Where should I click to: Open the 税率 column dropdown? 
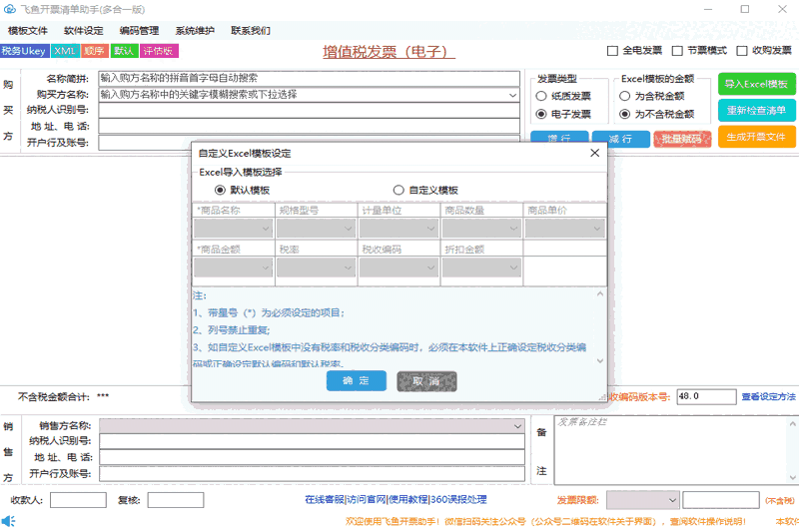316,267
